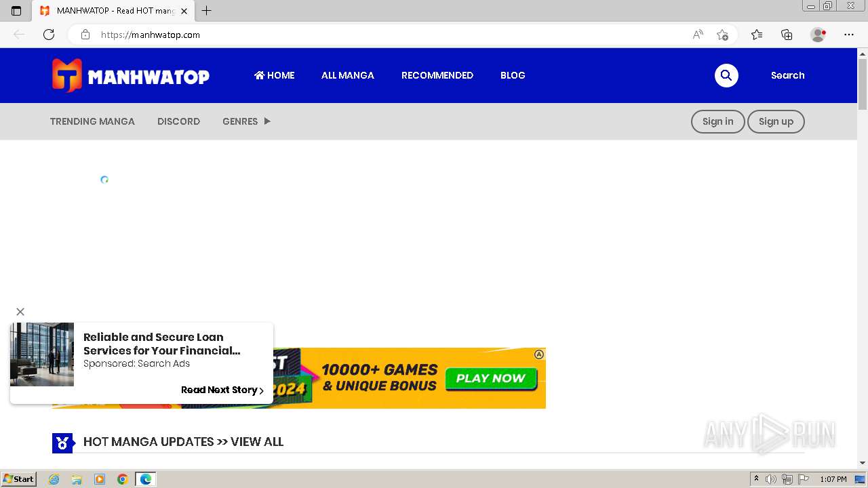Launch Chrome from taskbar

122,479
